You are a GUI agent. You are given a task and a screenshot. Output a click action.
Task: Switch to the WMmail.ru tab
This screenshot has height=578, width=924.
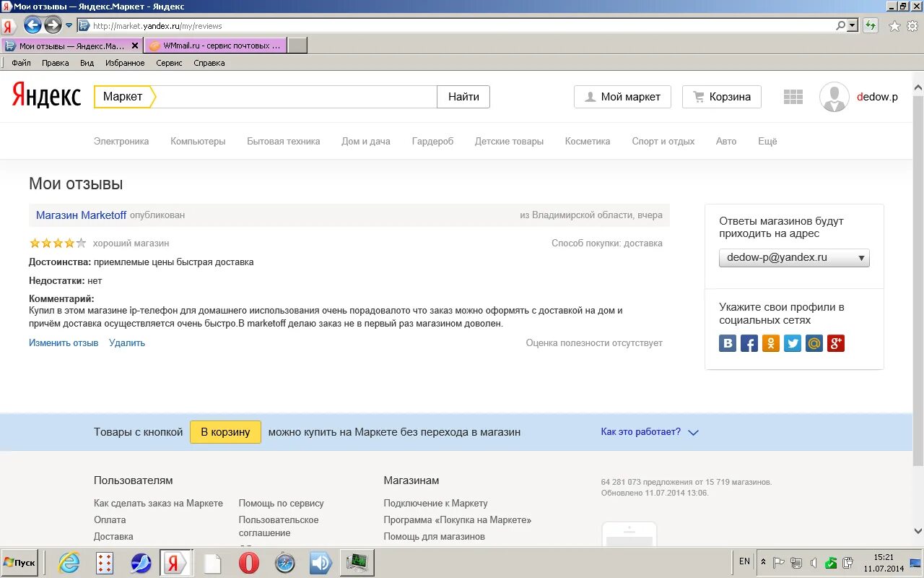(215, 46)
